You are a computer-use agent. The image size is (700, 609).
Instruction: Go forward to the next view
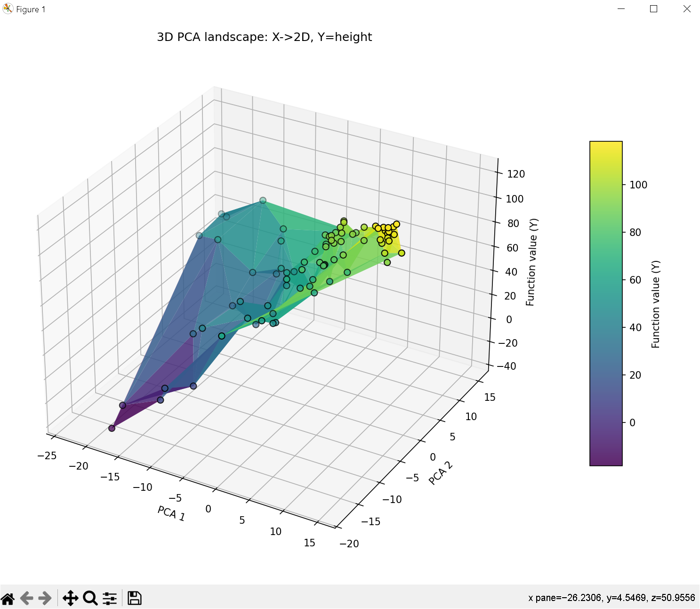tap(45, 598)
